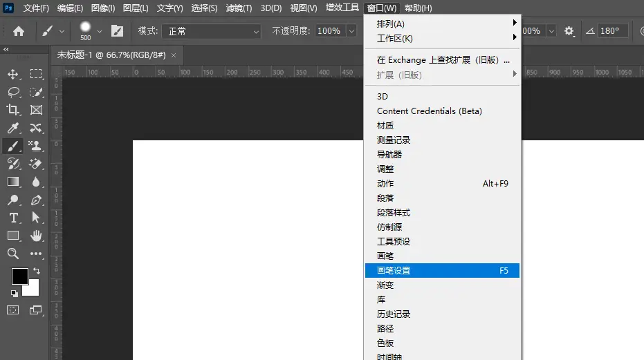This screenshot has height=360, width=644.
Task: Toggle Quick Mask mode
Action: coord(12,310)
